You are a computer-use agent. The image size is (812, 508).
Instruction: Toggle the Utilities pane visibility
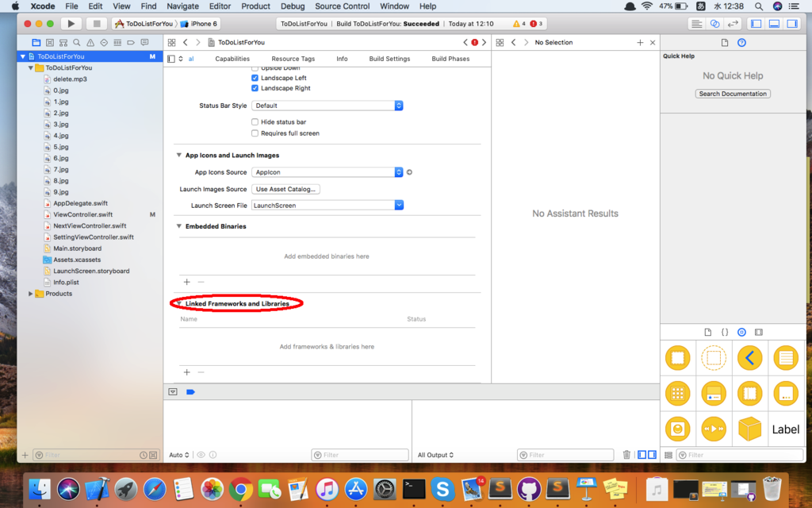click(792, 24)
